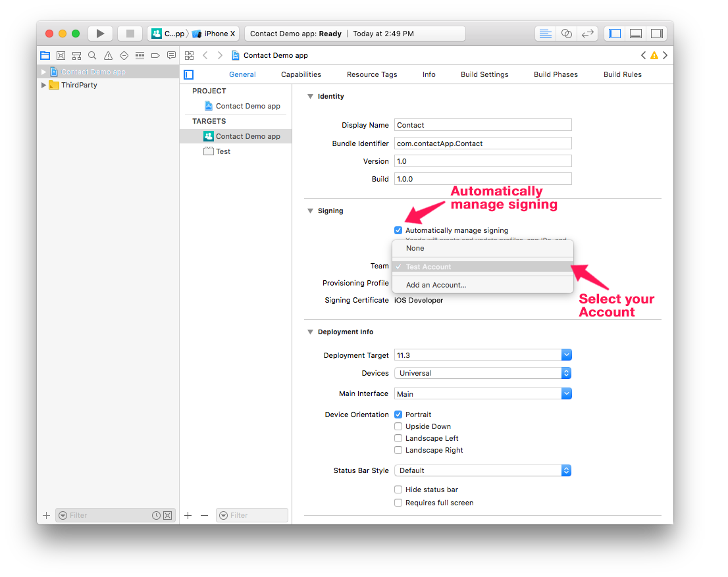This screenshot has height=577, width=728.
Task: Select Contact Demo app target
Action: pyautogui.click(x=236, y=136)
